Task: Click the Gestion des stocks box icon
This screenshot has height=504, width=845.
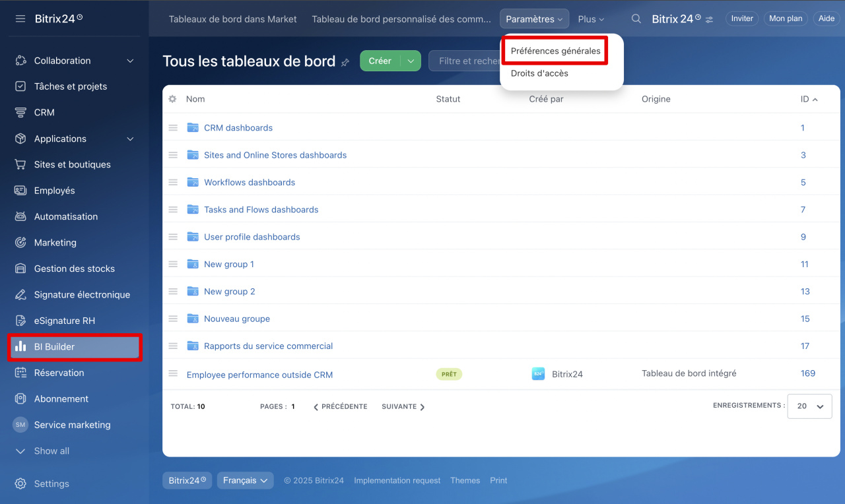Action: (x=20, y=268)
